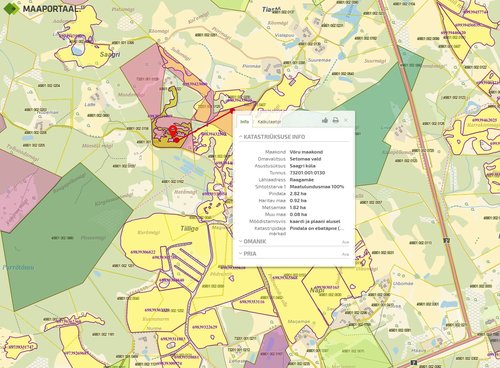Click the large dark green parcel near Pliussmägi
This screenshot has width=500, height=368.
coord(67,233)
